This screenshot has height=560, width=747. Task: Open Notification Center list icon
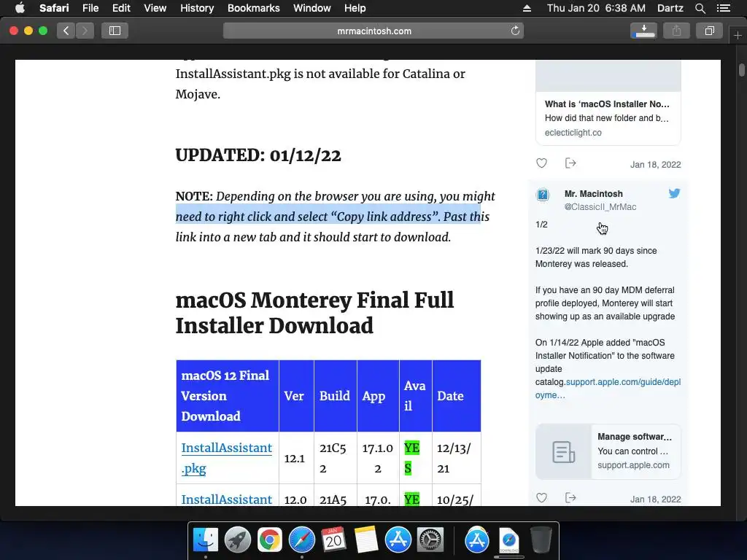(x=724, y=8)
